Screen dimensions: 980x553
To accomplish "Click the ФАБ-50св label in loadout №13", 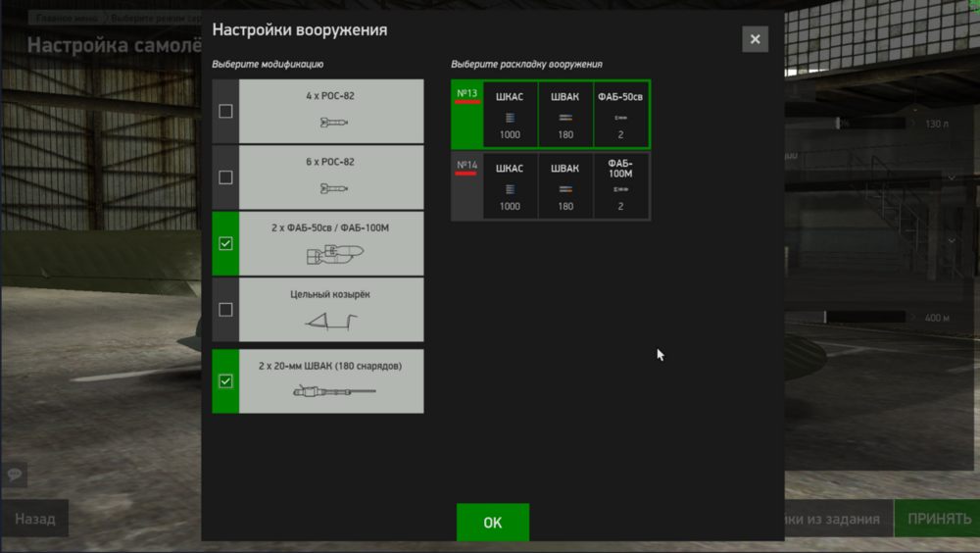I will [620, 97].
